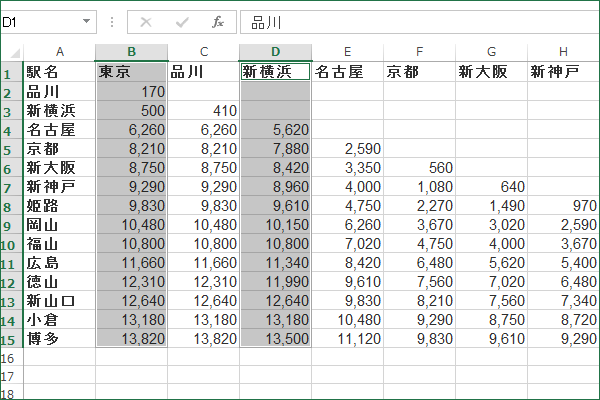Click the Cancel (X) formula bar icon
The width and height of the screenshot is (600, 400).
[146, 22]
